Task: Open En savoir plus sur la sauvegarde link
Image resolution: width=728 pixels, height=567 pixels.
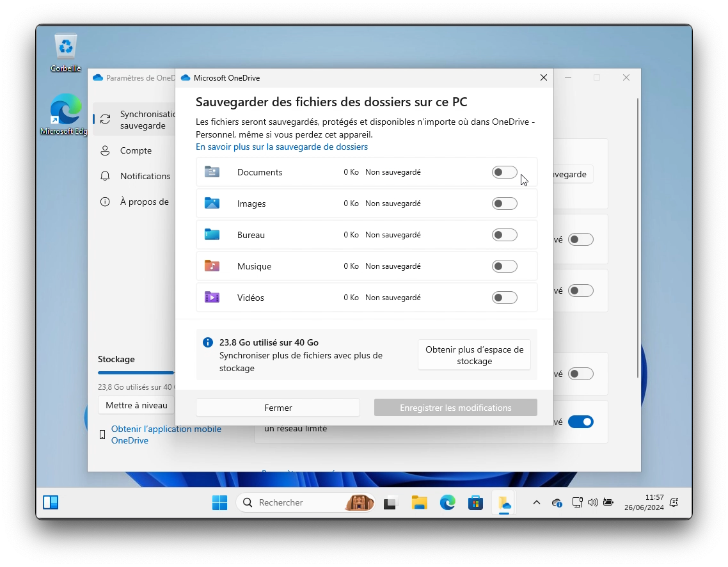Action: coord(281,147)
